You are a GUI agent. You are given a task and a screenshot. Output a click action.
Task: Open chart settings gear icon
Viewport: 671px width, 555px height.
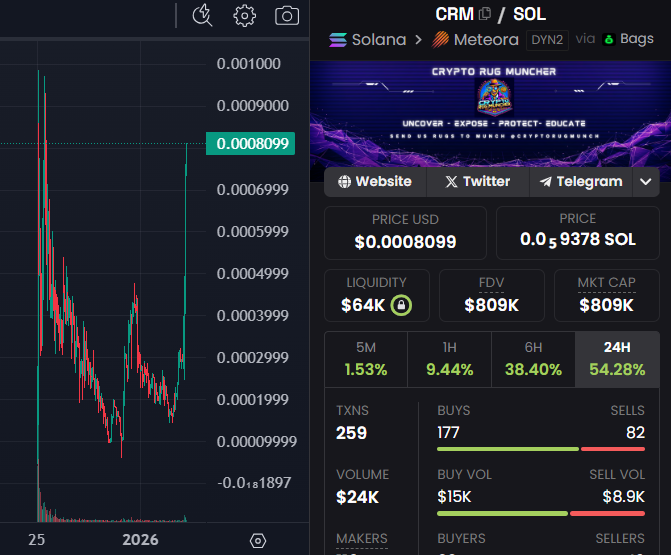tap(244, 16)
